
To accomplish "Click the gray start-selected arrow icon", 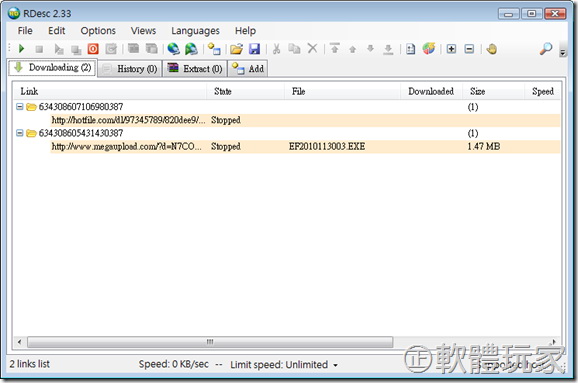I will pos(58,49).
